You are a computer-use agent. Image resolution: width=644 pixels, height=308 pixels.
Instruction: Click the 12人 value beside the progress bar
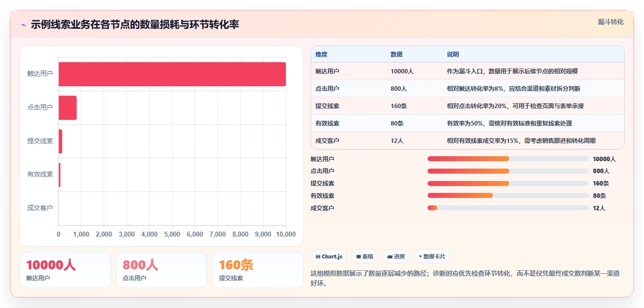(599, 208)
